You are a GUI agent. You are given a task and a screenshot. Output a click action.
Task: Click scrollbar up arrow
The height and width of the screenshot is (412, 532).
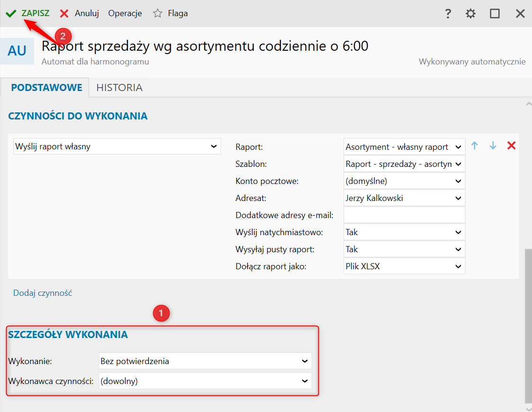[528, 104]
